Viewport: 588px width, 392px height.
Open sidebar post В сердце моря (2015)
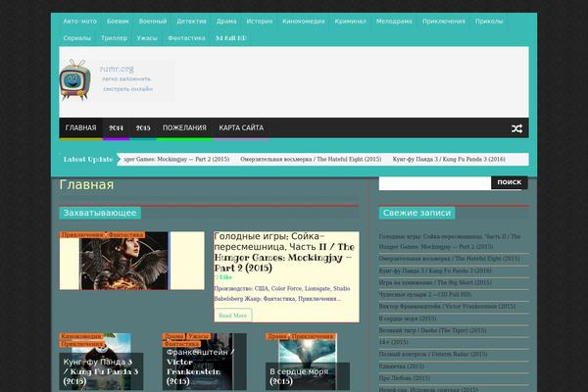point(408,318)
